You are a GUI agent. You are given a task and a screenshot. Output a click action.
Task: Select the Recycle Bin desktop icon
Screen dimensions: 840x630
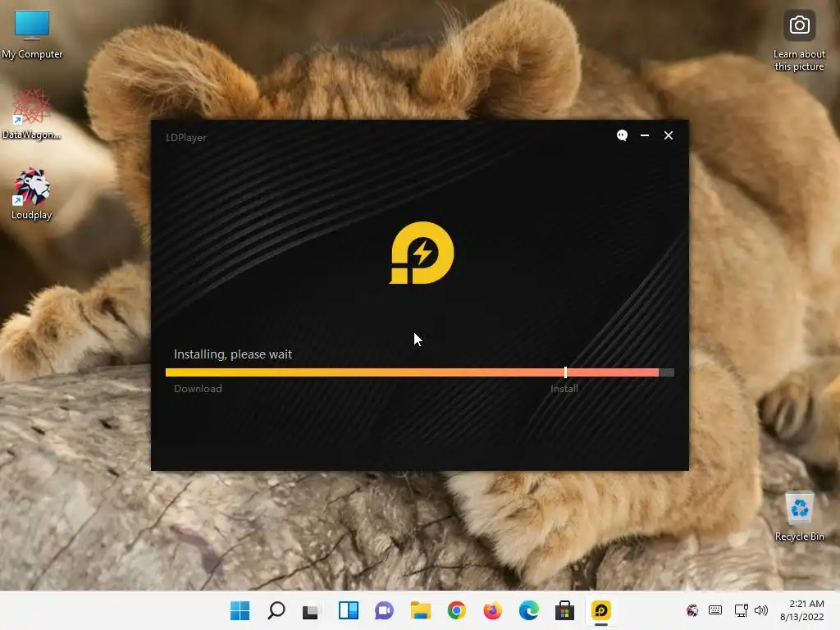coord(799,516)
